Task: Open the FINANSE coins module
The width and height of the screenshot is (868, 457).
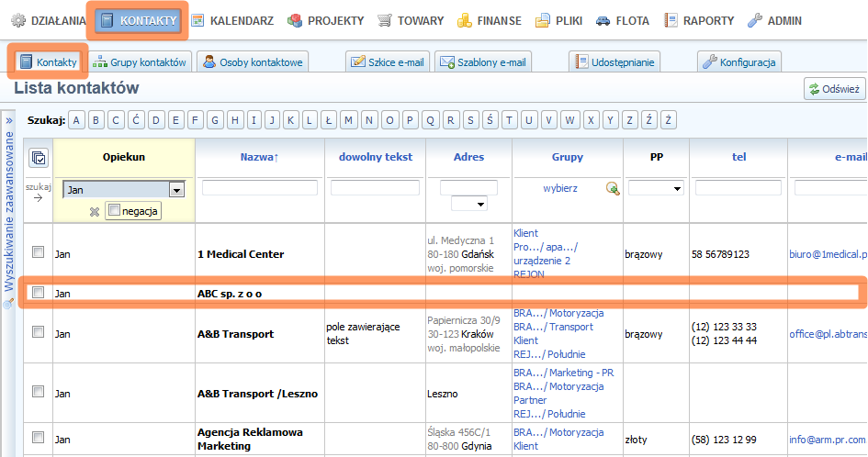Action: (x=489, y=20)
